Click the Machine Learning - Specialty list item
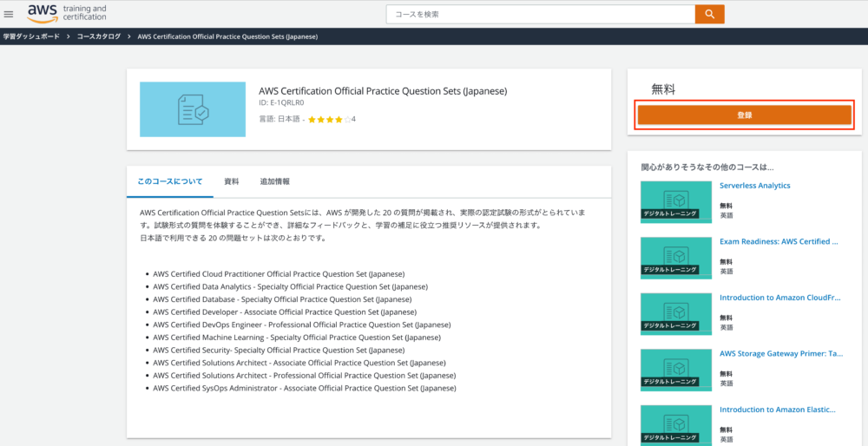 [297, 338]
